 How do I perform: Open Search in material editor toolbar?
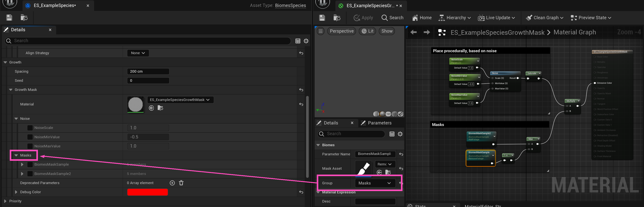[x=392, y=18]
